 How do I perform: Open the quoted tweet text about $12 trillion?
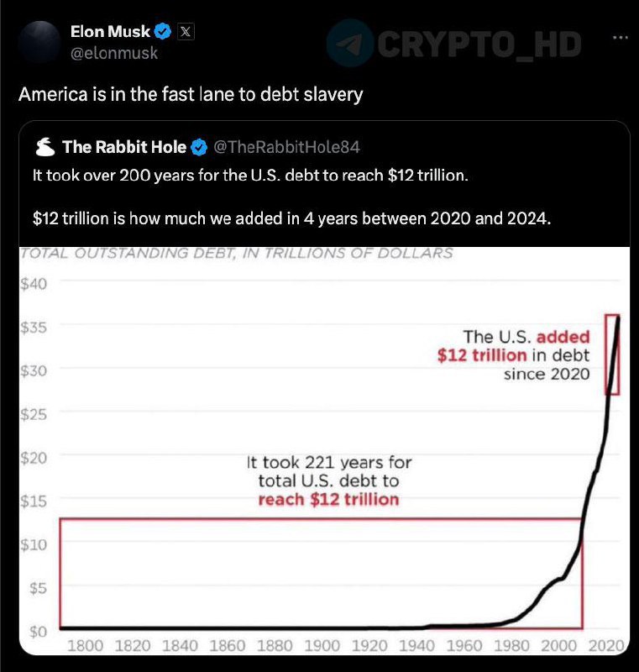click(291, 197)
